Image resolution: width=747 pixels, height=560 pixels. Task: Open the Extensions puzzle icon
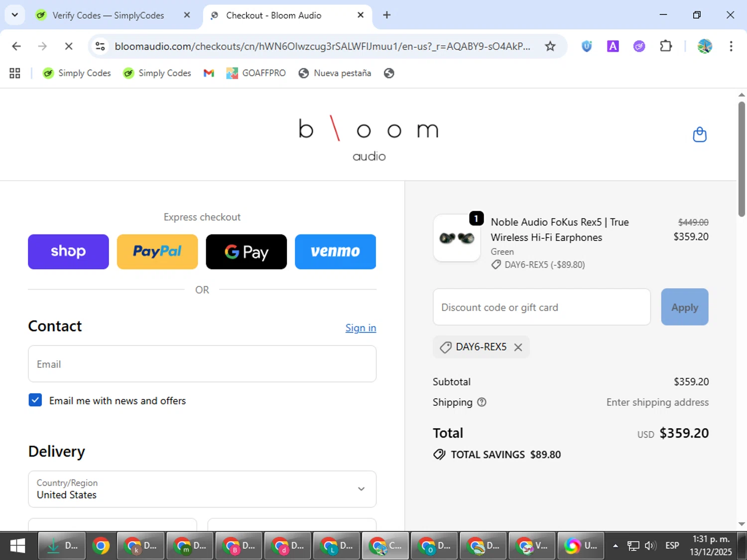pyautogui.click(x=666, y=46)
